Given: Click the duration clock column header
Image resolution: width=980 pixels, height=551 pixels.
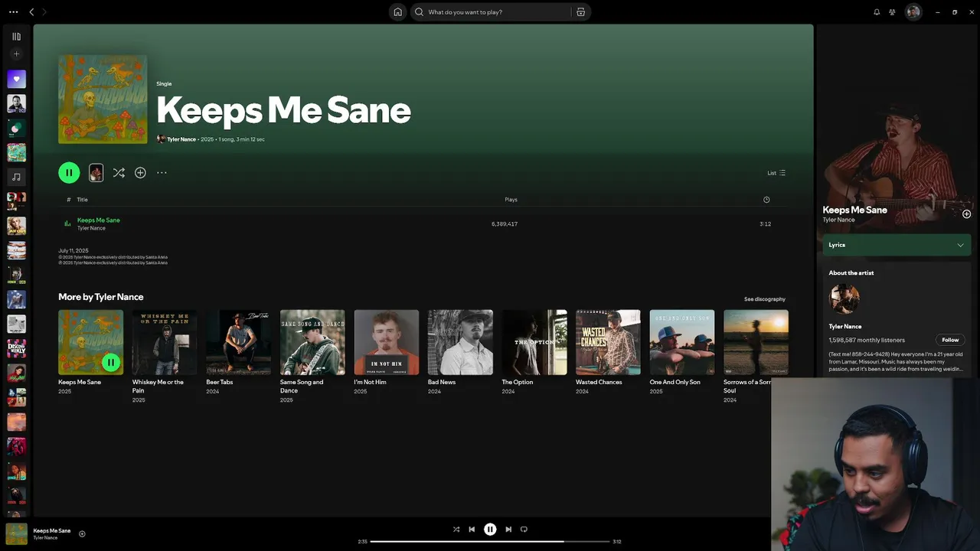Looking at the screenshot, I should click(766, 200).
